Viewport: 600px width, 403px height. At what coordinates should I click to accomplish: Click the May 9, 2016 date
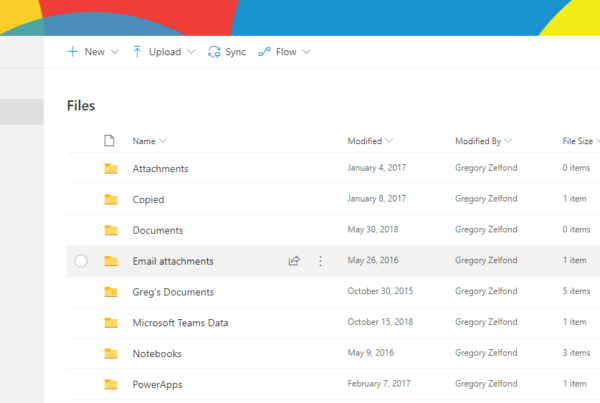point(370,353)
